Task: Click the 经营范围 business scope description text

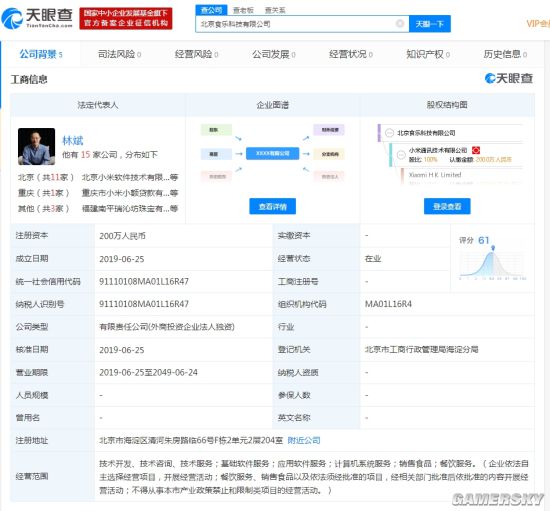Action: pos(314,477)
